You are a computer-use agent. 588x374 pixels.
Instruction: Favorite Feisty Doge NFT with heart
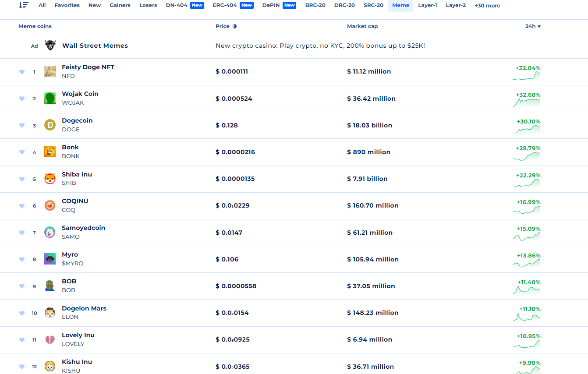(x=22, y=72)
